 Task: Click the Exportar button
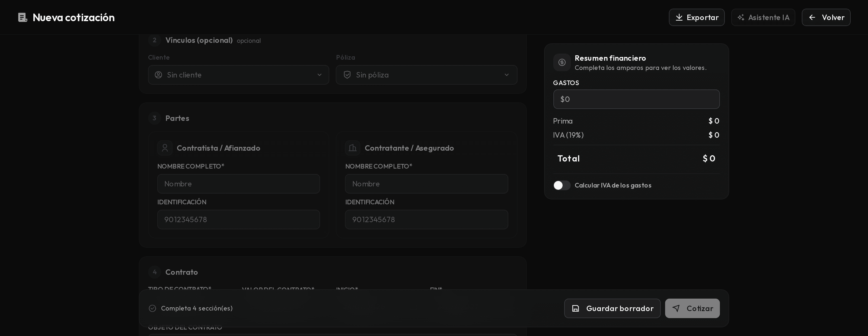pyautogui.click(x=697, y=18)
